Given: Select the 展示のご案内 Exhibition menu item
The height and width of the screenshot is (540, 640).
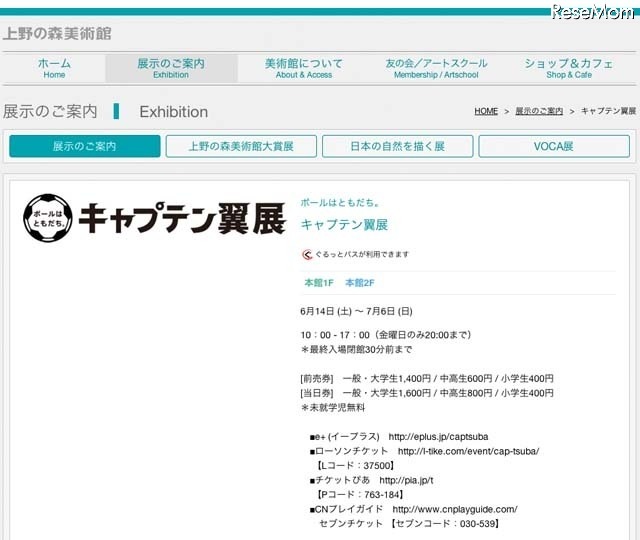Looking at the screenshot, I should click(171, 68).
